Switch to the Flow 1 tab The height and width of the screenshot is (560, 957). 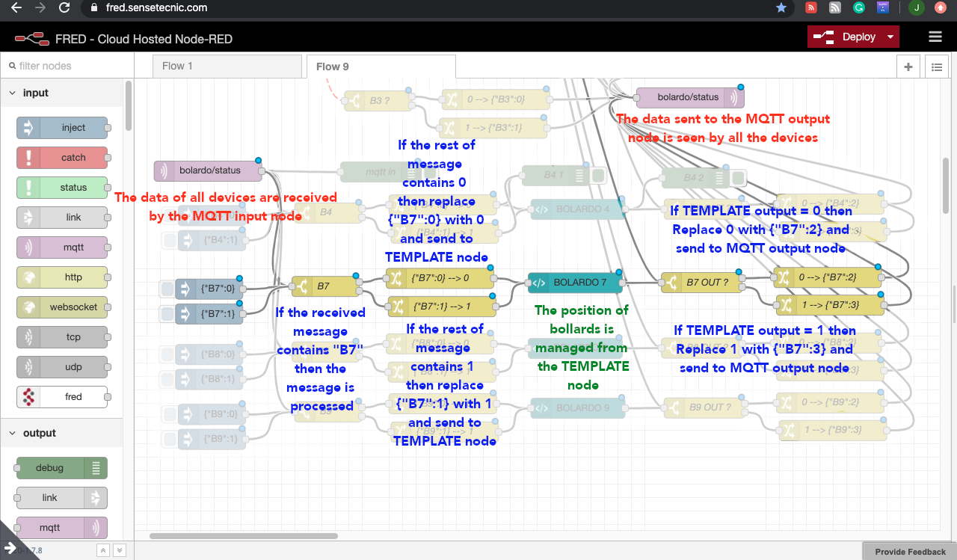pyautogui.click(x=176, y=66)
